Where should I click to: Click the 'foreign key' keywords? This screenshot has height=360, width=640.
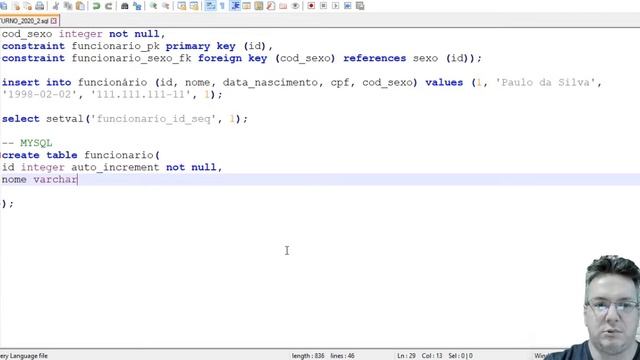[x=232, y=58]
